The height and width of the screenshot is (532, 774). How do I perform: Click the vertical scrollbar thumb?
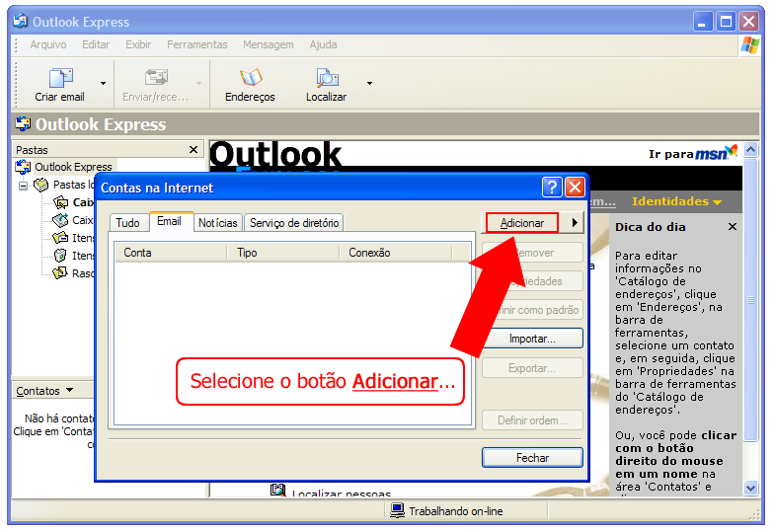point(750,300)
